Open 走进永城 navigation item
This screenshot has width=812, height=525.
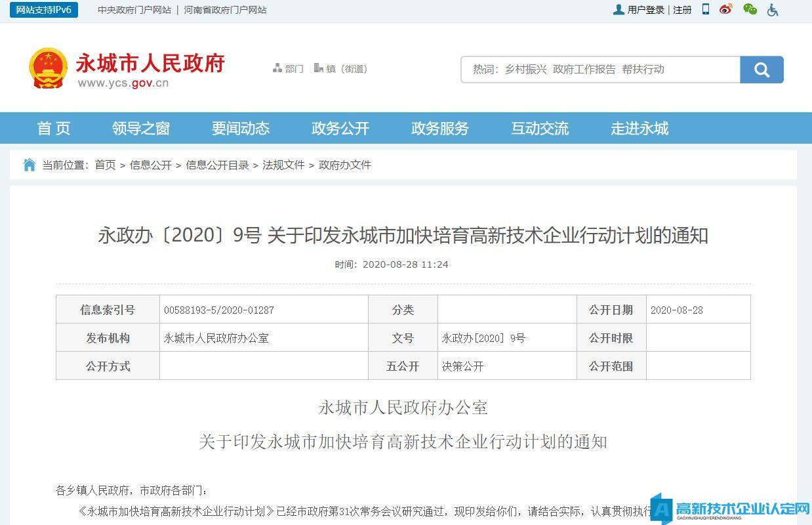pyautogui.click(x=639, y=128)
